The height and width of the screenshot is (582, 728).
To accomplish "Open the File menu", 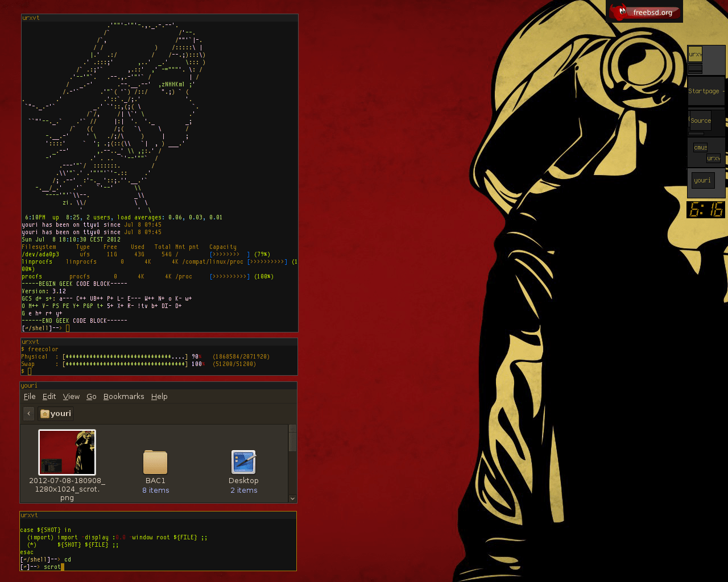I will point(30,397).
